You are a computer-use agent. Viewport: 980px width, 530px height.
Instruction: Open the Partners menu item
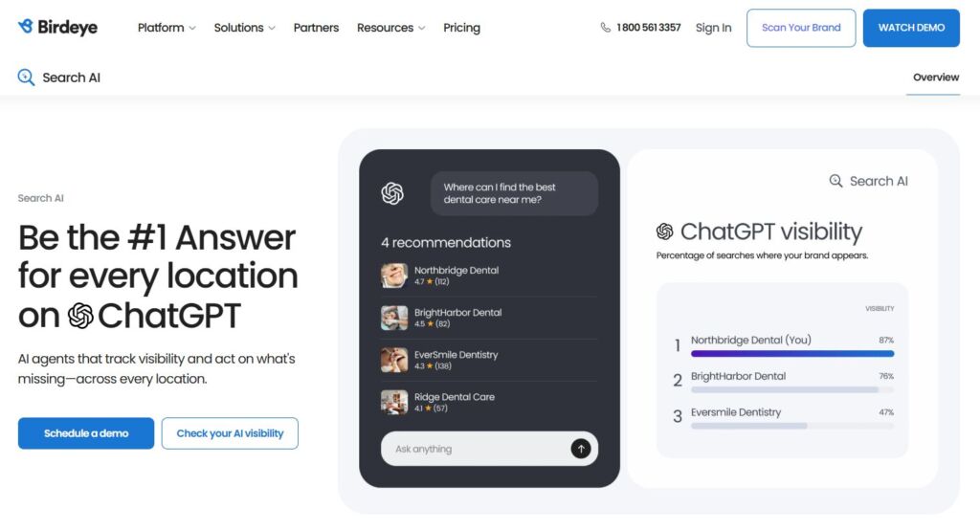[x=316, y=28]
